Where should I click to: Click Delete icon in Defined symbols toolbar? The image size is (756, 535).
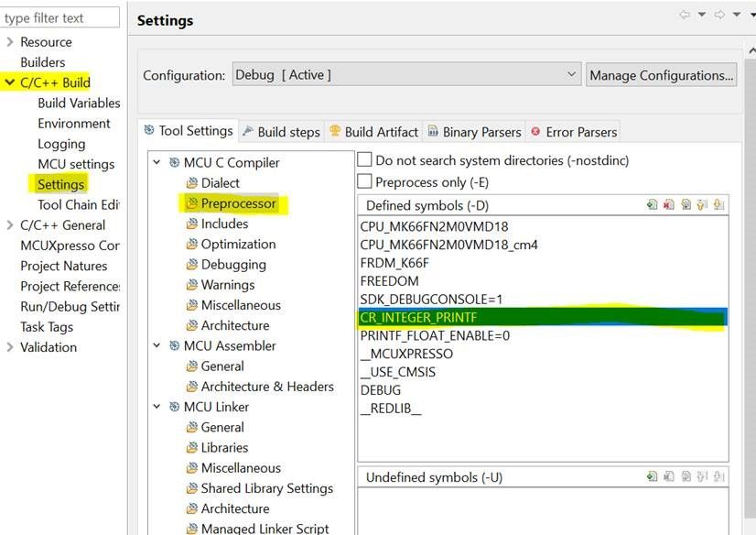668,205
